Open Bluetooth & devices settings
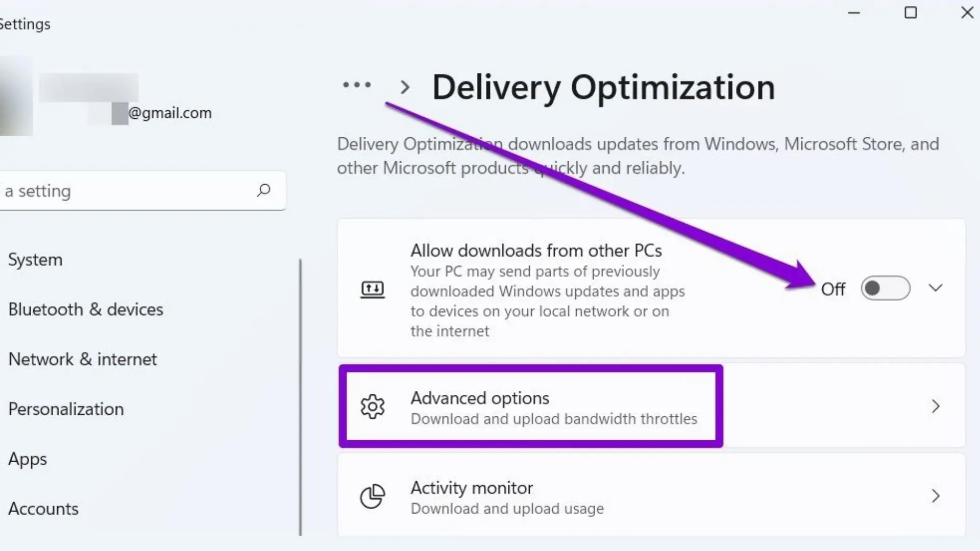The image size is (980, 551). 86,310
